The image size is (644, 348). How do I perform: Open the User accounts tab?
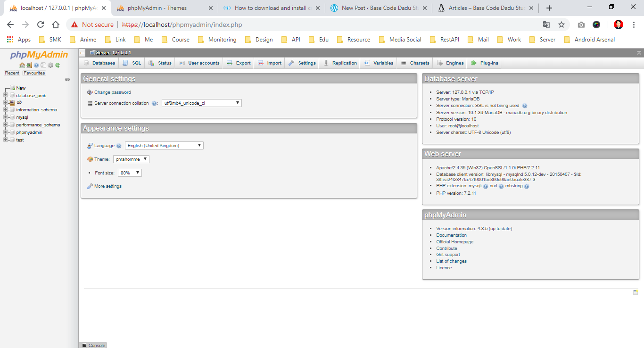(199, 63)
